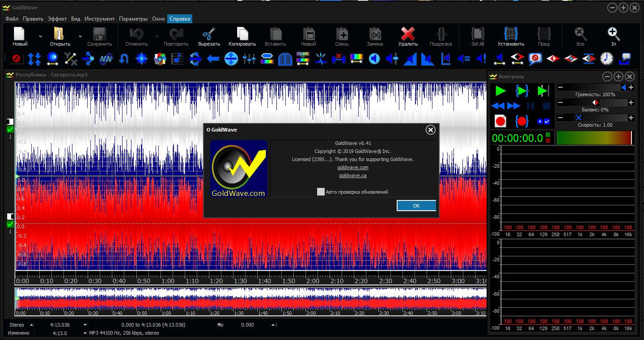Image resolution: width=644 pixels, height=340 pixels.
Task: Open the dropdown arrow next to Открыть
Action: coord(80,36)
